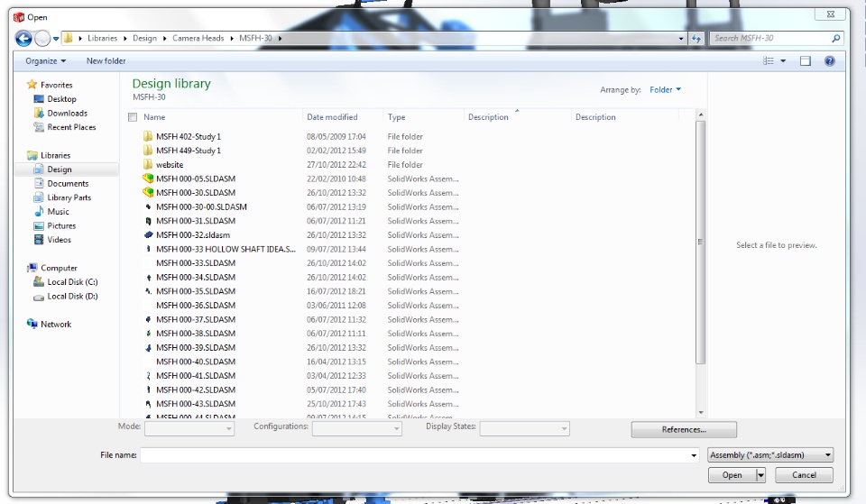Click Camera Heads in the breadcrumb
This screenshot has width=866, height=504.
pyautogui.click(x=198, y=38)
